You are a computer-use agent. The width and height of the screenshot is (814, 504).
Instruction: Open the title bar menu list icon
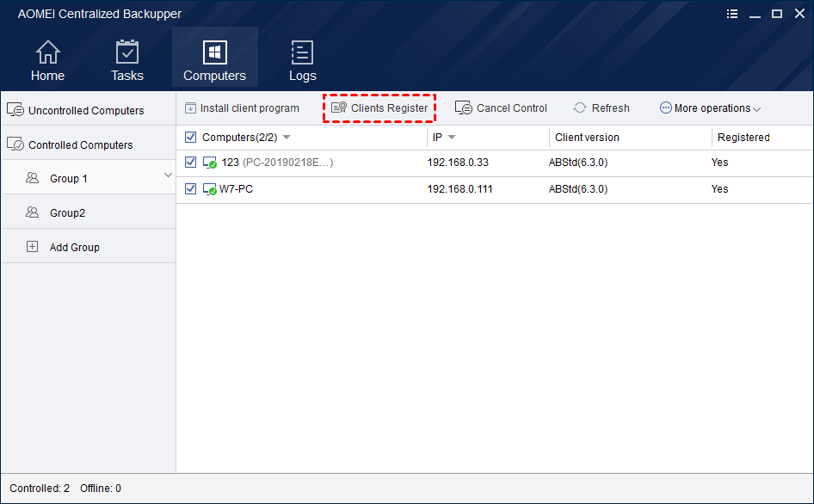point(732,14)
